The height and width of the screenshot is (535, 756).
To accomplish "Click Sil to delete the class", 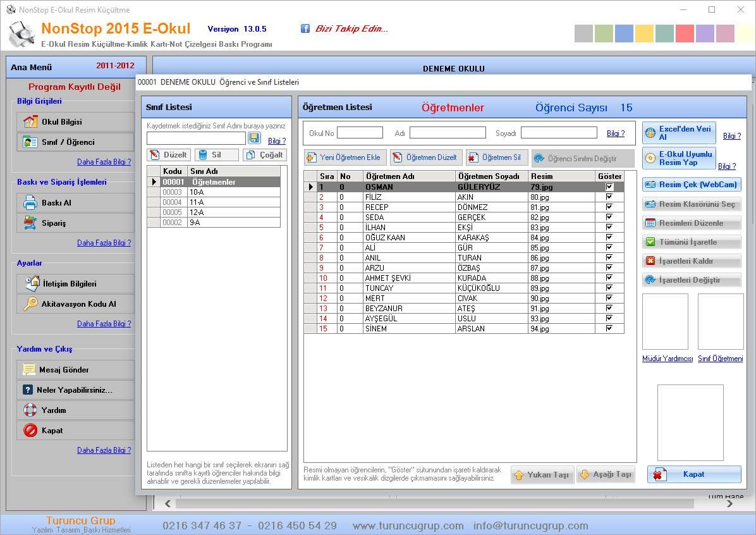I will (x=216, y=155).
